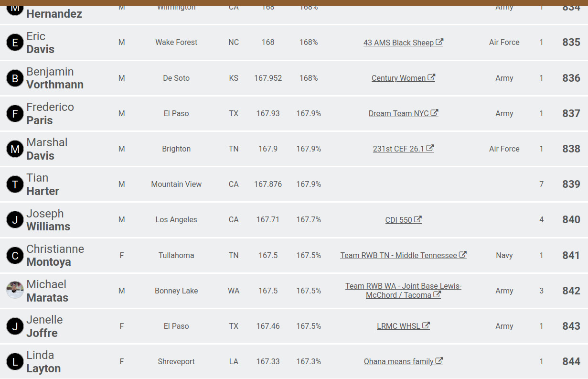Select Marshal Davis participant name
The height and width of the screenshot is (379, 588).
47,149
